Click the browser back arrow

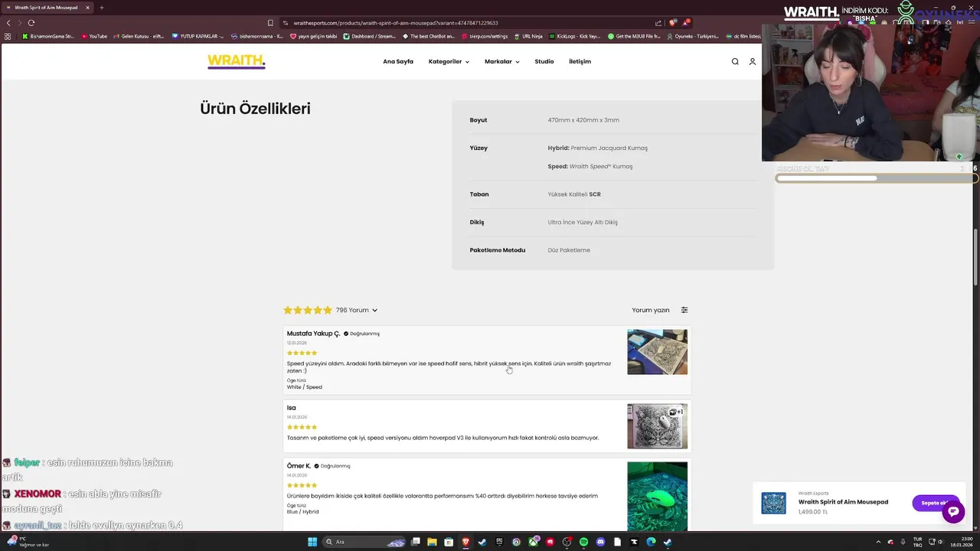[8, 23]
